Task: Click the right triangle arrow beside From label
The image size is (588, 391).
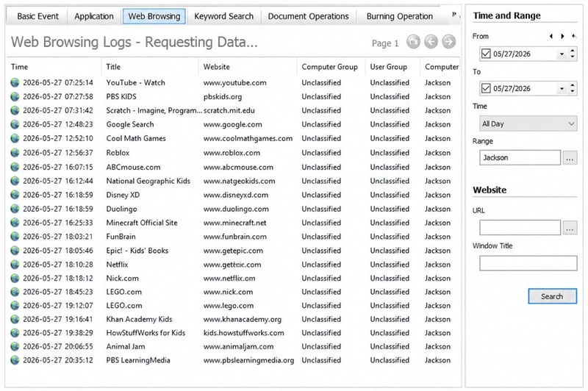Action: (x=562, y=36)
